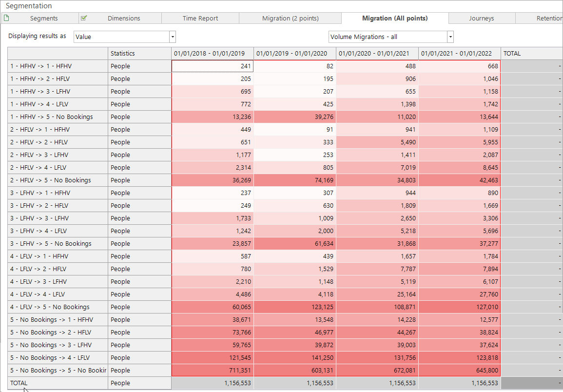Select the Migration (All points) tab
This screenshot has width=563, height=392.
click(395, 19)
